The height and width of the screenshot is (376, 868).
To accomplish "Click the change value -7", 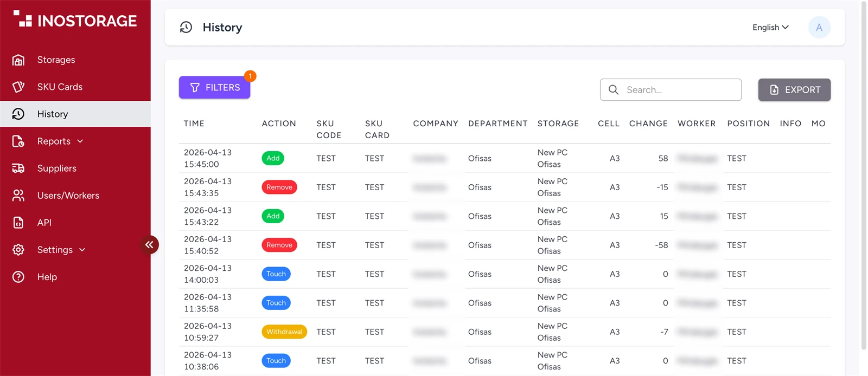I will (x=664, y=332).
